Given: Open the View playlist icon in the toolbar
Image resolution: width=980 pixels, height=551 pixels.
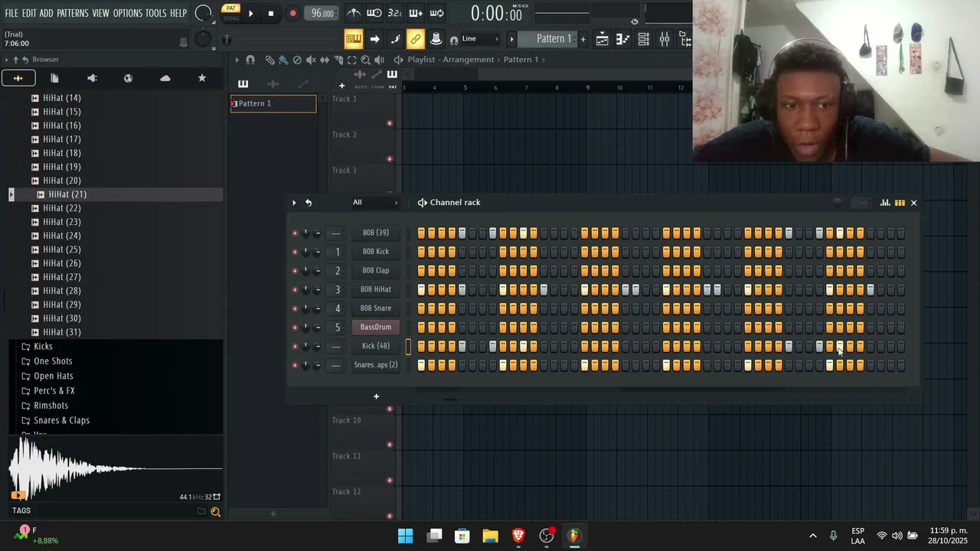Looking at the screenshot, I should (x=603, y=39).
